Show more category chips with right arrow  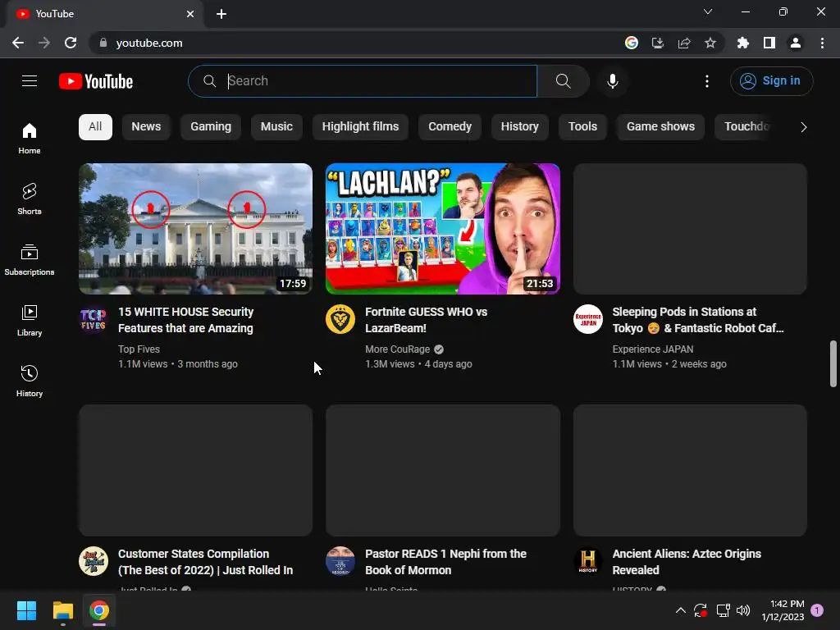tap(803, 127)
